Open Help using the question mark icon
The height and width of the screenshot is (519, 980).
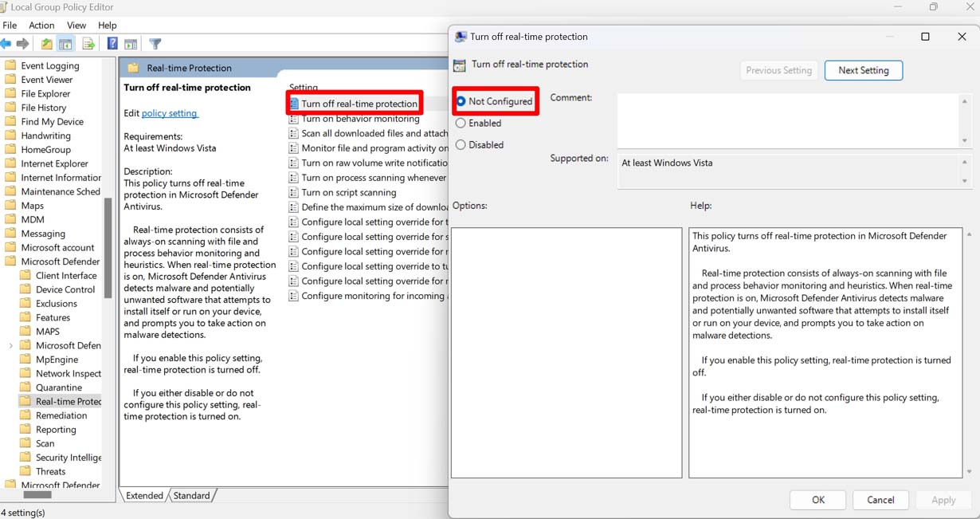pos(111,43)
